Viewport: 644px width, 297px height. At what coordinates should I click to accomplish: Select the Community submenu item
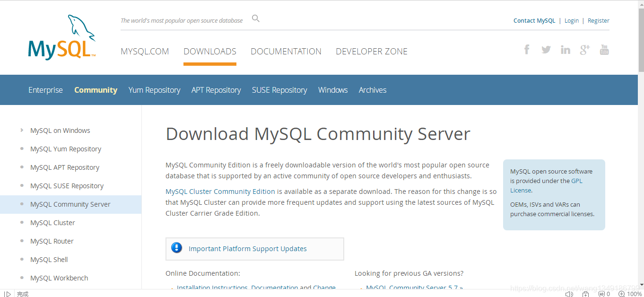point(96,90)
